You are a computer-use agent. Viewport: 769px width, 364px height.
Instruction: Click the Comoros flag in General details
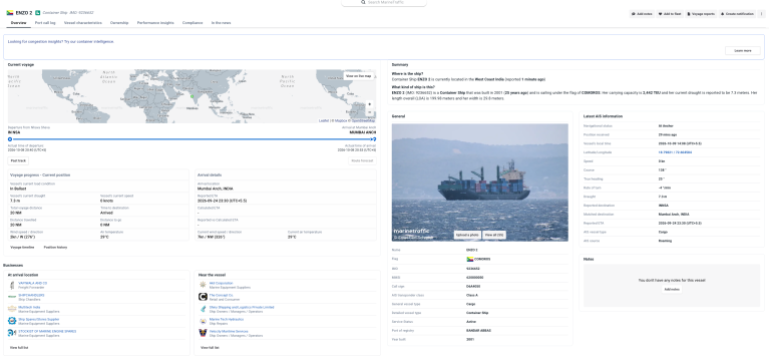(469, 259)
